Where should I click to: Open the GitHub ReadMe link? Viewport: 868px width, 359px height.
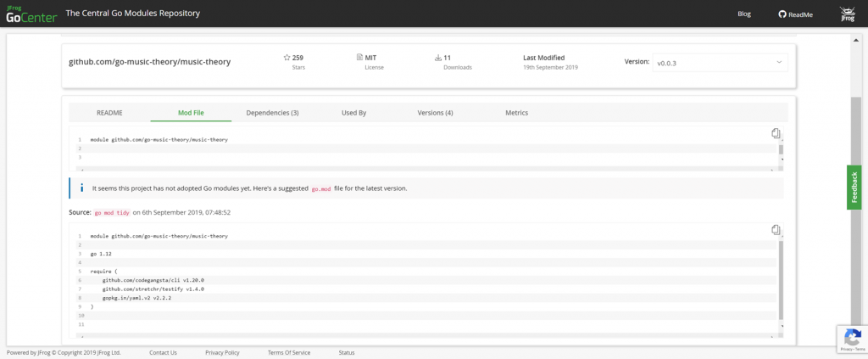click(795, 14)
